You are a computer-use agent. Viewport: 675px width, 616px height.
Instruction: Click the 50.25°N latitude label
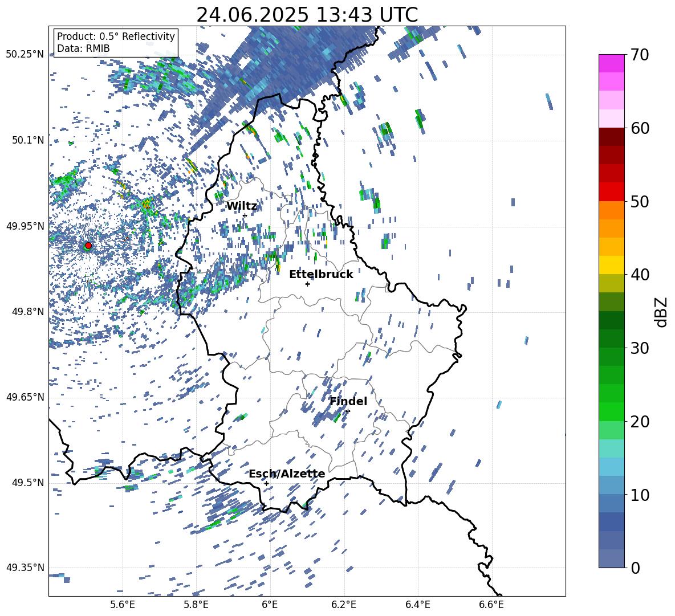coord(25,55)
